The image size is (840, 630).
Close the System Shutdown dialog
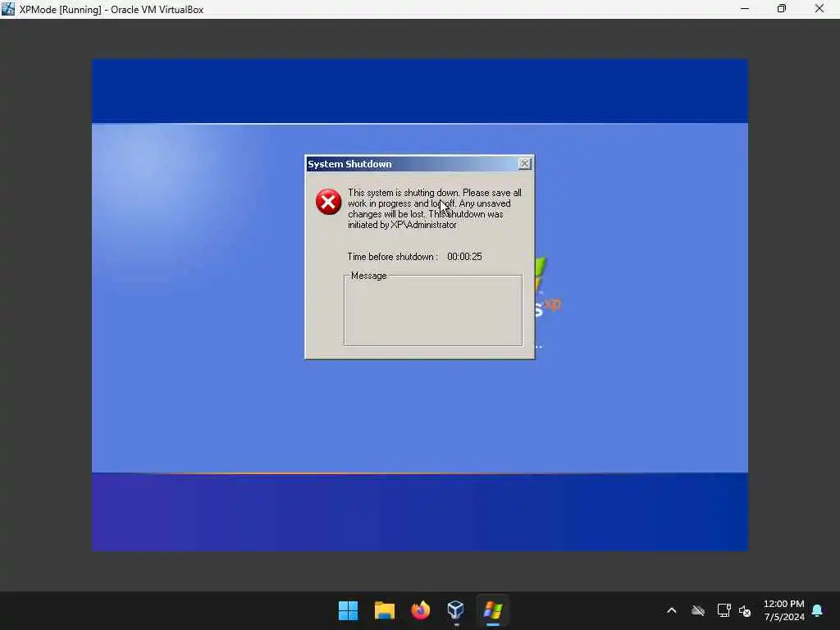tap(524, 164)
